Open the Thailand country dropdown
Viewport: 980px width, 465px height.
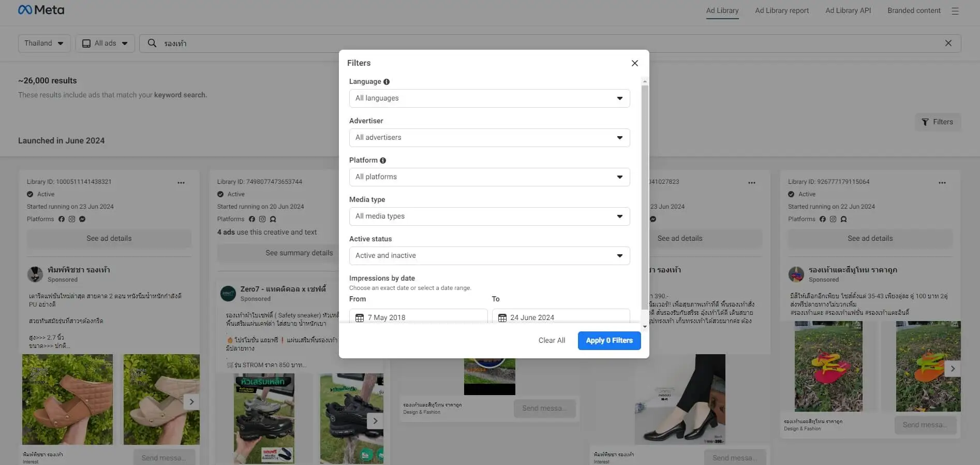44,43
